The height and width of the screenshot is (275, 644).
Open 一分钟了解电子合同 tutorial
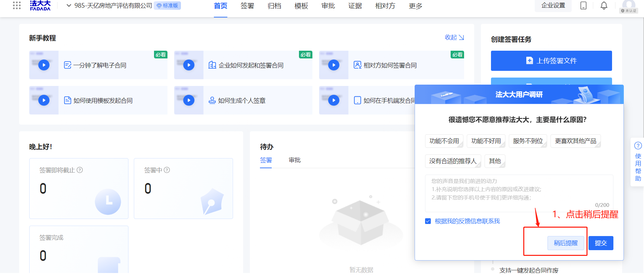click(x=100, y=65)
